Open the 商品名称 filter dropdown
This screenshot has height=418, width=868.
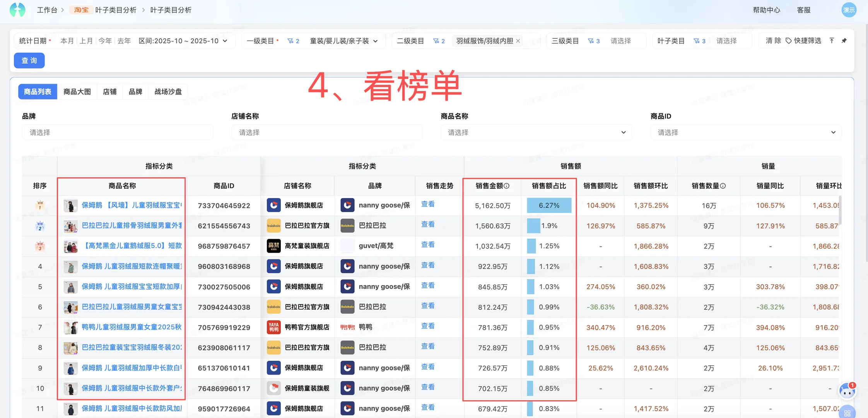536,132
